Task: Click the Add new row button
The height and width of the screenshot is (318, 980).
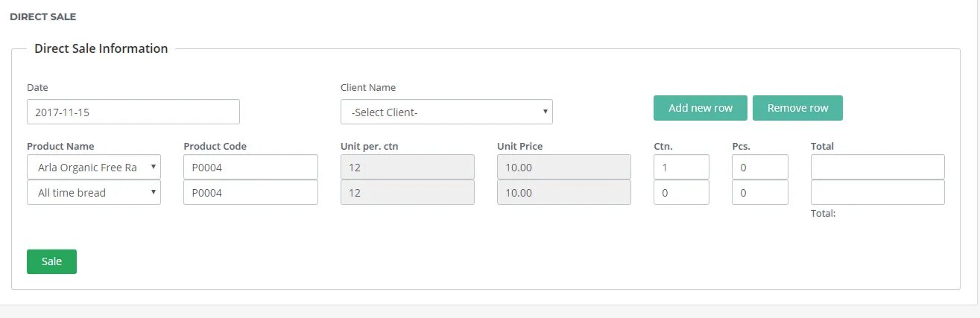Action: pyautogui.click(x=701, y=108)
